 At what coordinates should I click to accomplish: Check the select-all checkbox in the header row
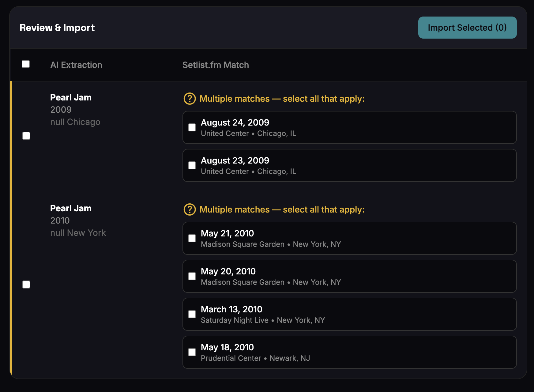[26, 64]
